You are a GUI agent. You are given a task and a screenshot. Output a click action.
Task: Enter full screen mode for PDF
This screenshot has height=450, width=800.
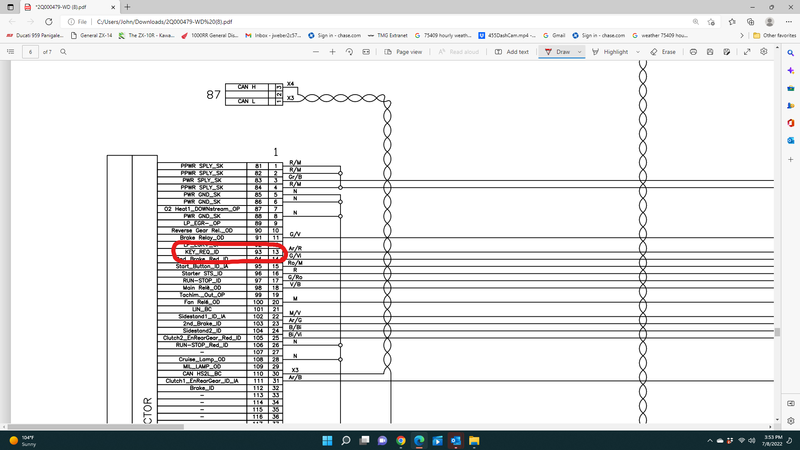(x=747, y=52)
